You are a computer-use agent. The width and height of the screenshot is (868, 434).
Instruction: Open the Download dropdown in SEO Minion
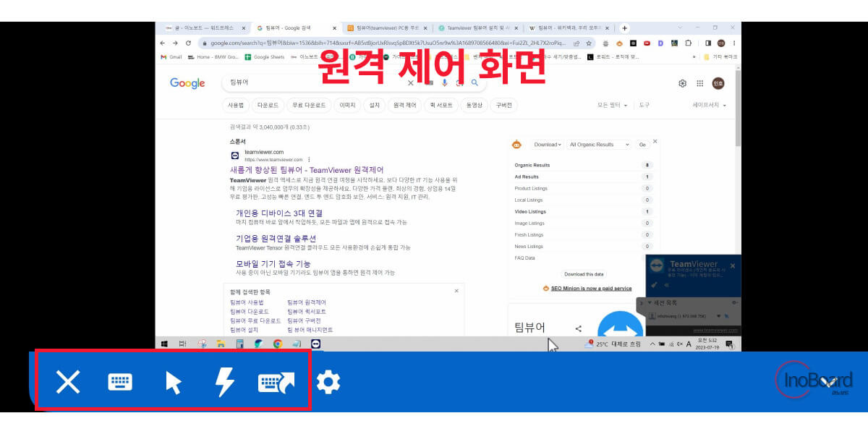[x=548, y=145]
